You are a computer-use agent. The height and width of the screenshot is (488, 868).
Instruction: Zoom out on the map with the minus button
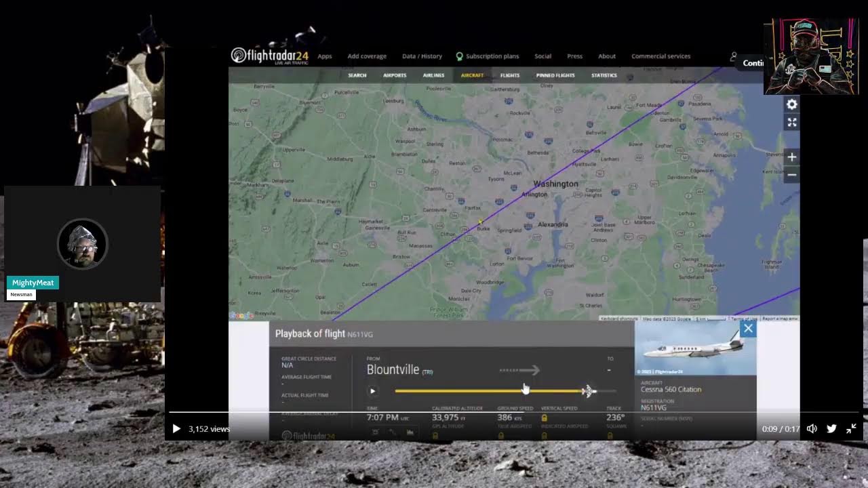point(791,175)
